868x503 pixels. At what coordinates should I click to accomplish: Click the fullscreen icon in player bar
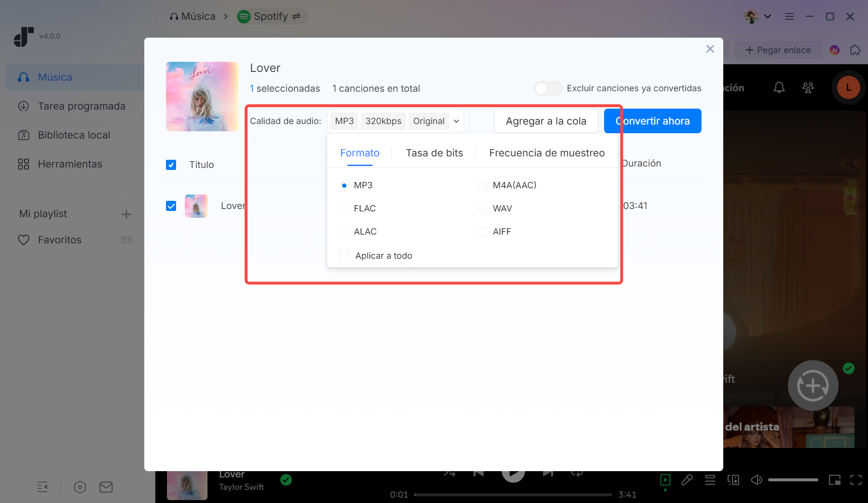pyautogui.click(x=855, y=480)
